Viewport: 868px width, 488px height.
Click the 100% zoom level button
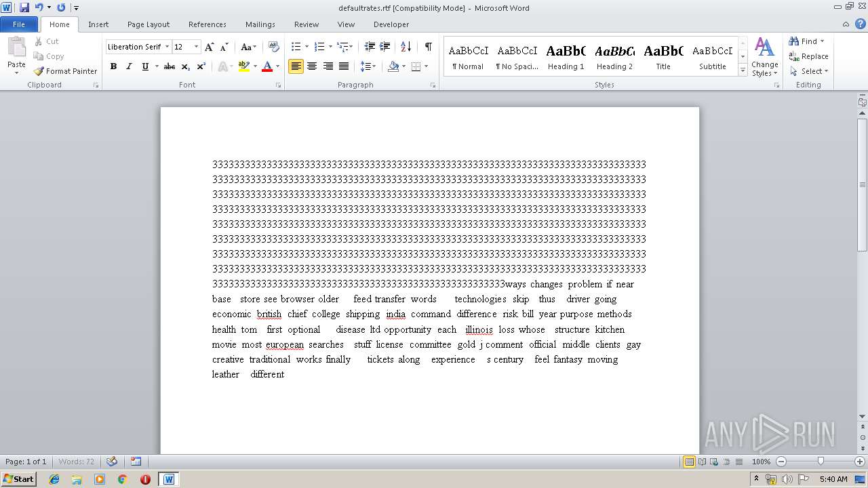pyautogui.click(x=761, y=462)
